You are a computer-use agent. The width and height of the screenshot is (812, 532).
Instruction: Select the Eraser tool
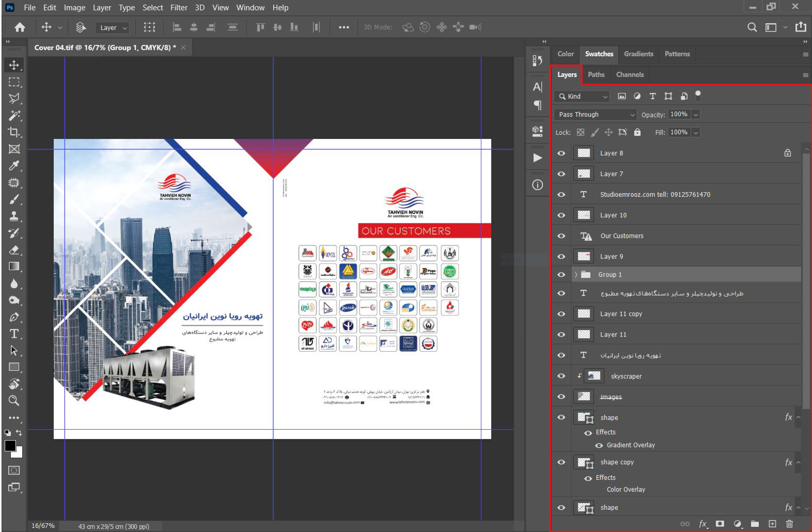[14, 250]
